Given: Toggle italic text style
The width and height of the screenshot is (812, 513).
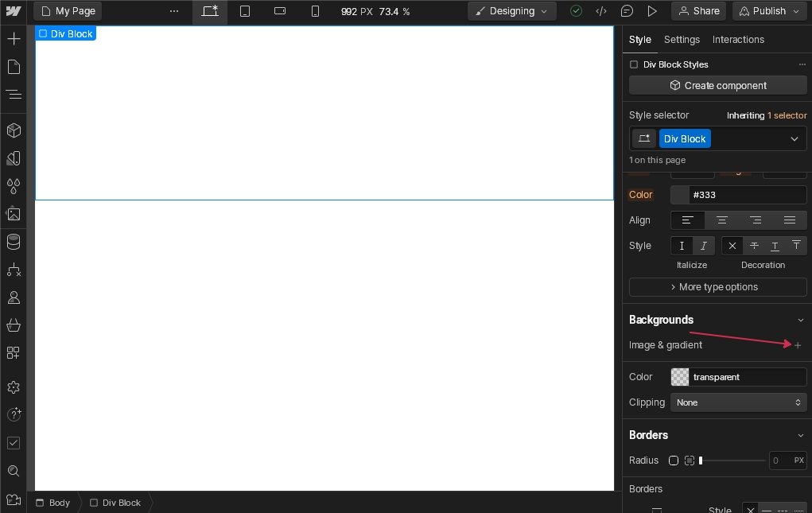Looking at the screenshot, I should click(x=703, y=246).
